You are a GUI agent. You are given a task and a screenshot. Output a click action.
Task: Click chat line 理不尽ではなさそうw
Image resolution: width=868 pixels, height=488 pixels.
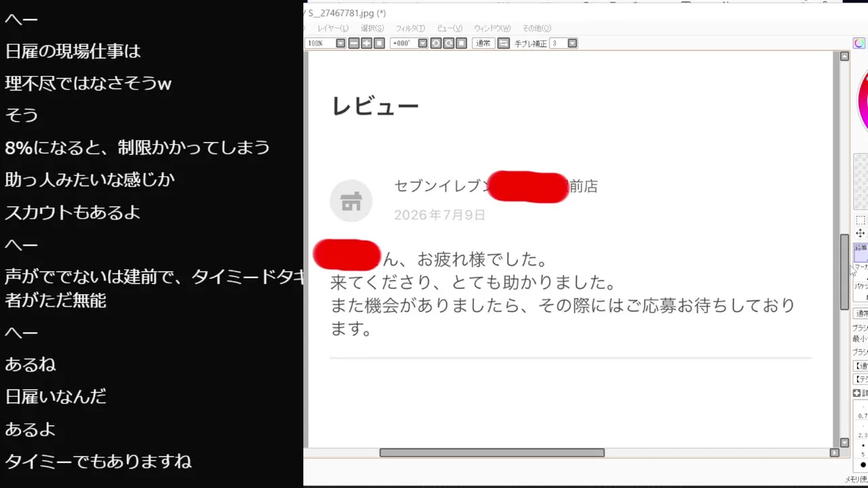click(x=88, y=83)
